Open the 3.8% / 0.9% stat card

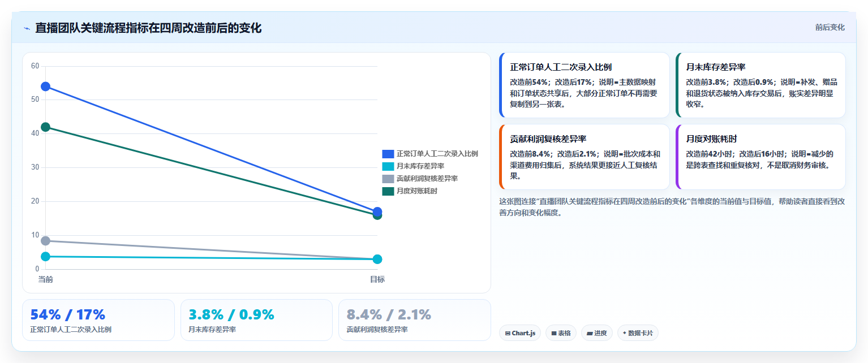(x=256, y=320)
